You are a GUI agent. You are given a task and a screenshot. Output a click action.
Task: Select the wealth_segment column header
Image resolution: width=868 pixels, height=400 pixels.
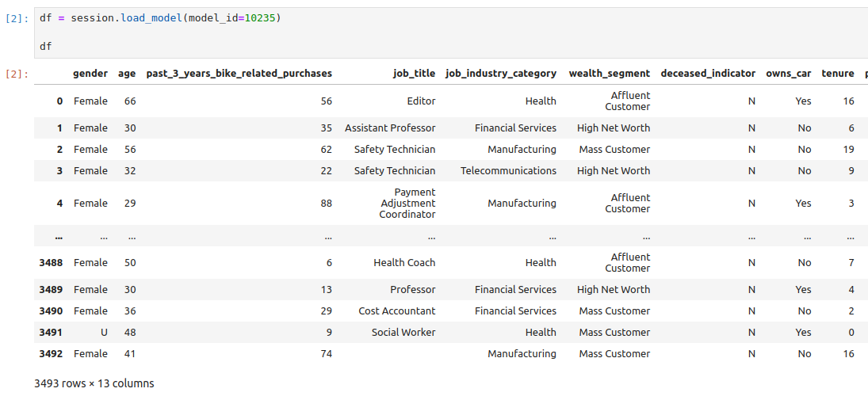tap(610, 74)
